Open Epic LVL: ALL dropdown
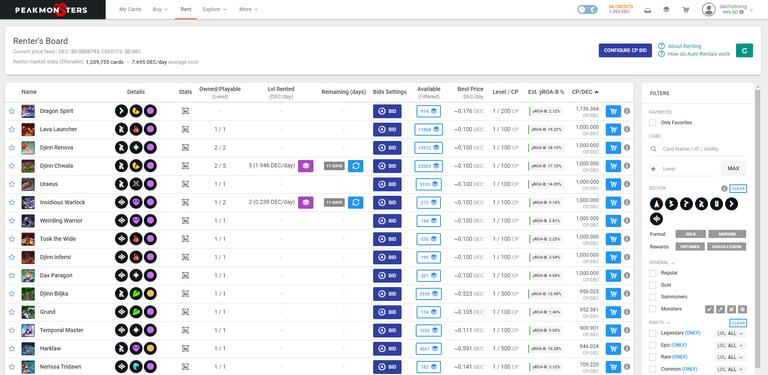Viewport: 768px width, 375px height. click(x=730, y=346)
